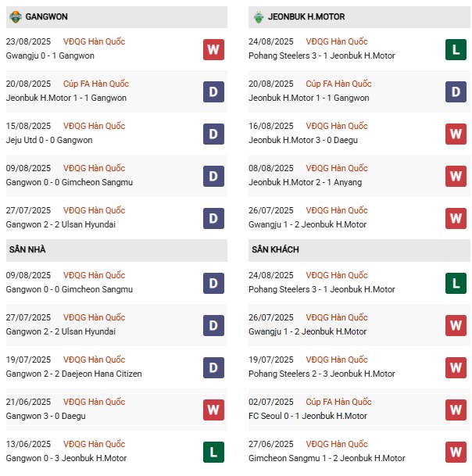Screen dimensions: 472x476
Task: Open match Pohang Steelers 2 - 3 Jeonbuk H.Motor
Action: [322, 374]
